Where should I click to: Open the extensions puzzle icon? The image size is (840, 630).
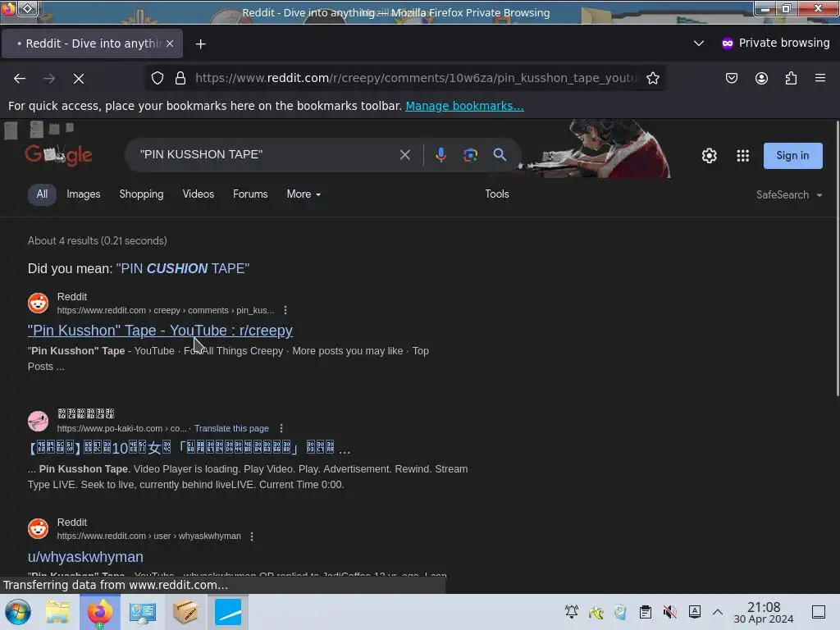(x=791, y=78)
